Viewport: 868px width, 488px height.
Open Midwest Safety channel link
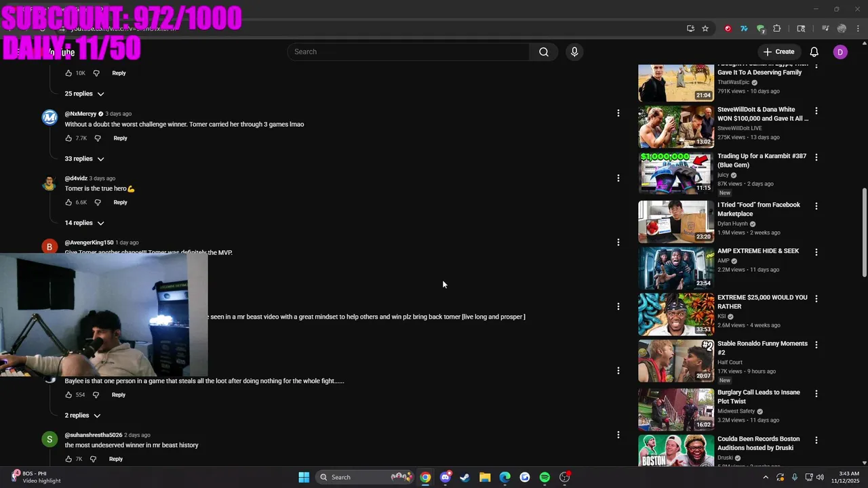pos(736,411)
